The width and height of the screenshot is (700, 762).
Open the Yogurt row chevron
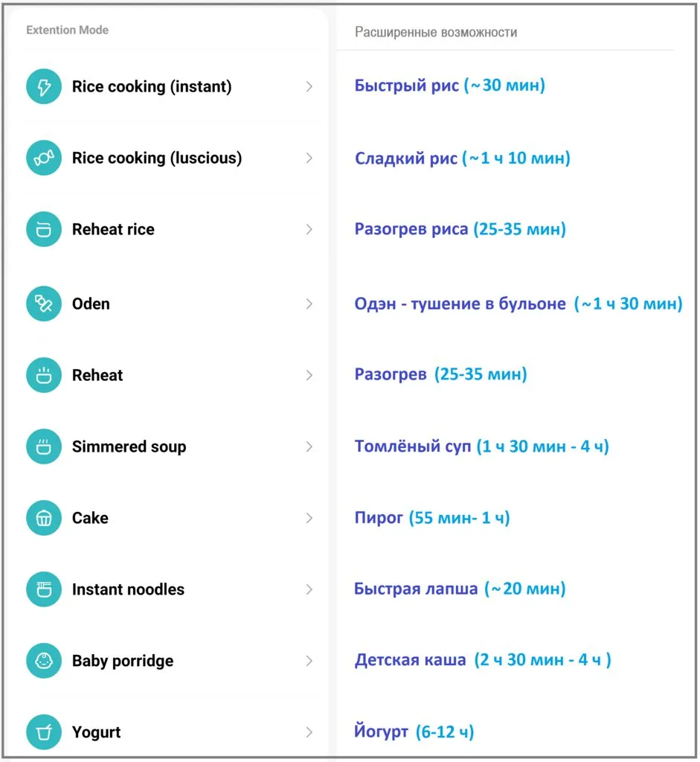[x=309, y=732]
